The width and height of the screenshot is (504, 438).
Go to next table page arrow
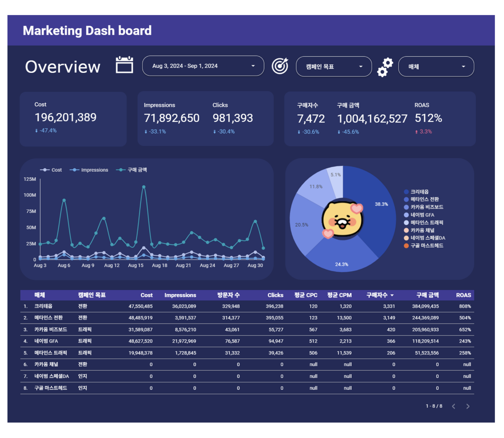(x=468, y=406)
